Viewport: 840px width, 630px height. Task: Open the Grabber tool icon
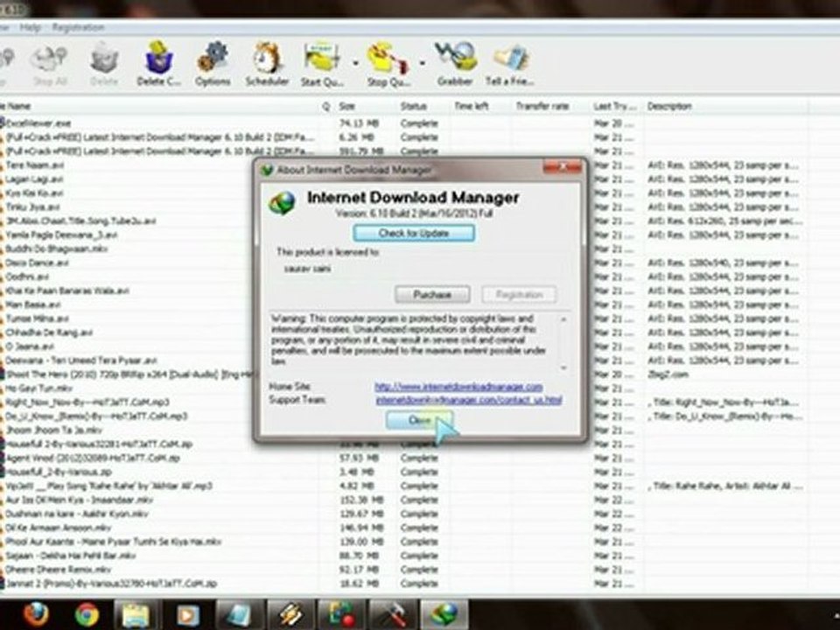pos(455,64)
